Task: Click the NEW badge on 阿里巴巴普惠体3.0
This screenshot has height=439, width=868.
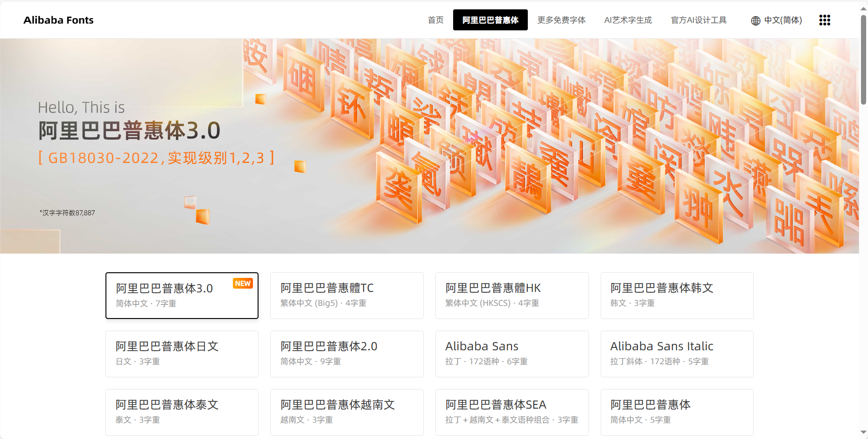Action: pos(243,283)
